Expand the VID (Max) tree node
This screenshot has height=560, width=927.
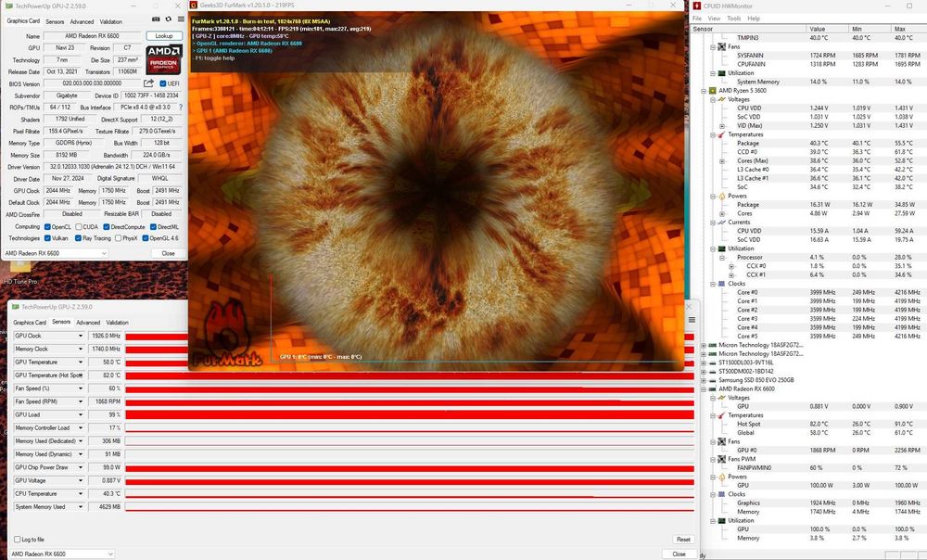[x=722, y=126]
